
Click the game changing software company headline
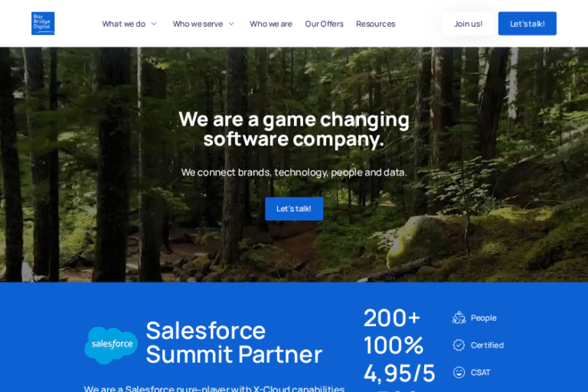click(x=294, y=129)
